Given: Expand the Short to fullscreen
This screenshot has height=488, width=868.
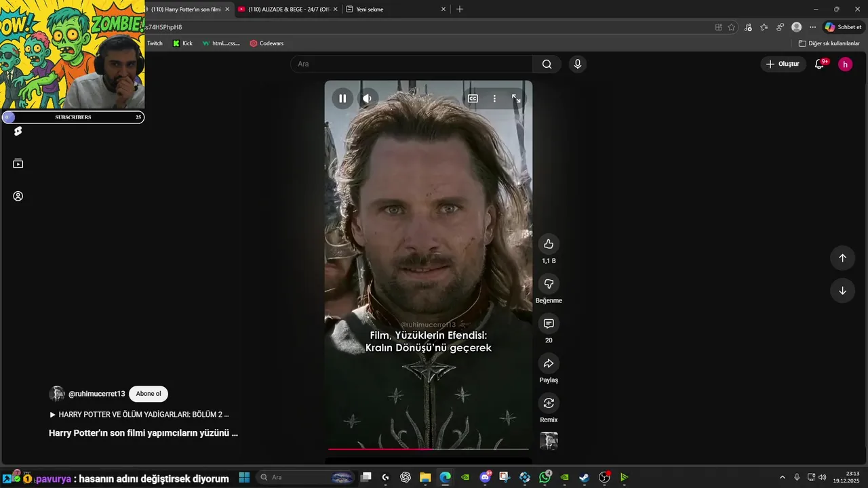Looking at the screenshot, I should point(516,98).
